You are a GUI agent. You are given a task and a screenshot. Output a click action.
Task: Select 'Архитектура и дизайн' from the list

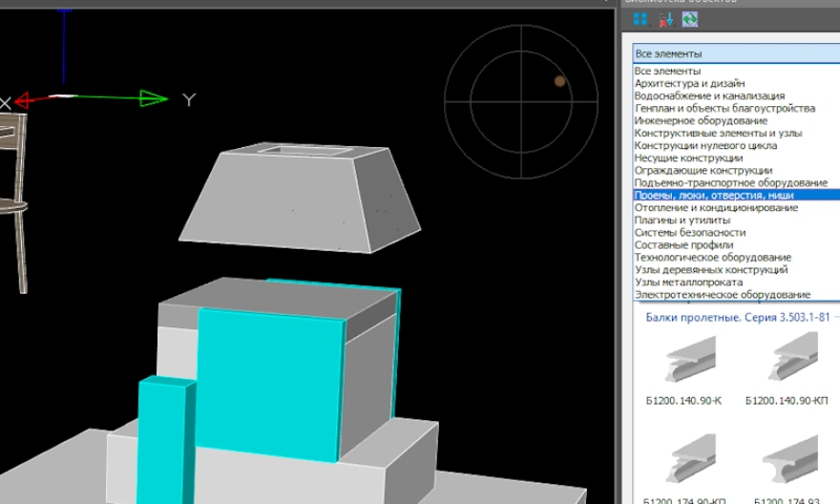point(689,84)
